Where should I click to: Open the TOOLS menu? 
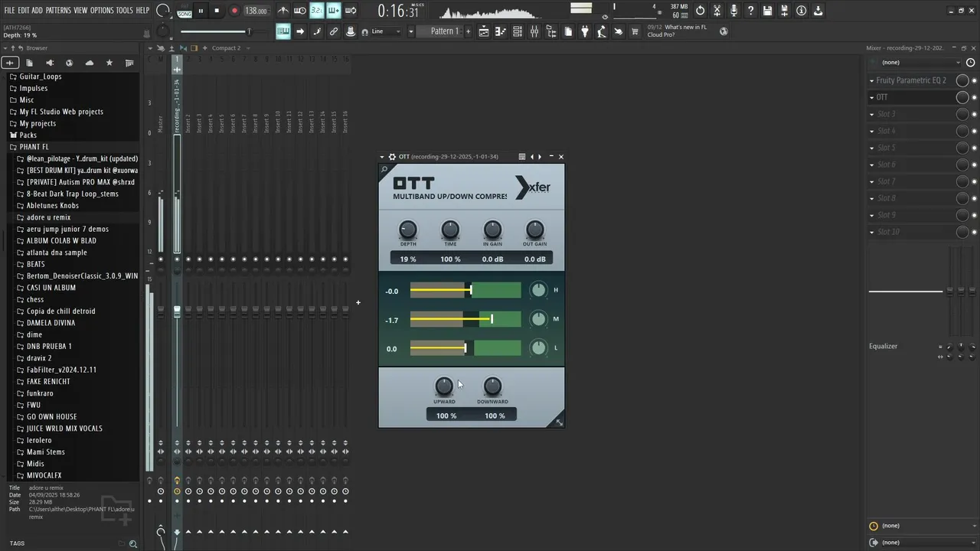pyautogui.click(x=124, y=11)
